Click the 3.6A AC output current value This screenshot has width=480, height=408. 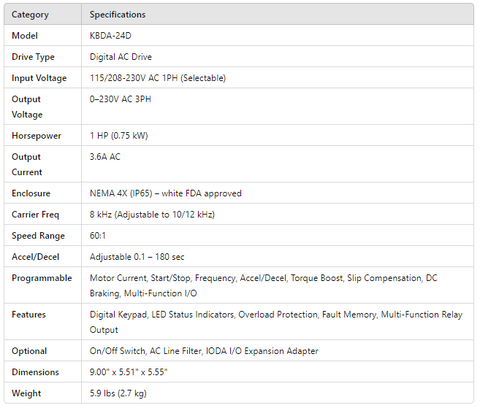click(x=105, y=157)
